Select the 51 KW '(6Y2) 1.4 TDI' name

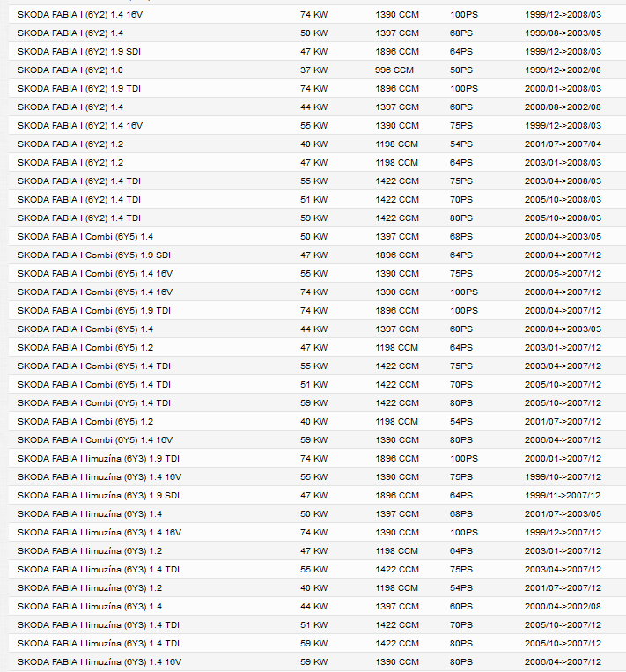click(79, 200)
